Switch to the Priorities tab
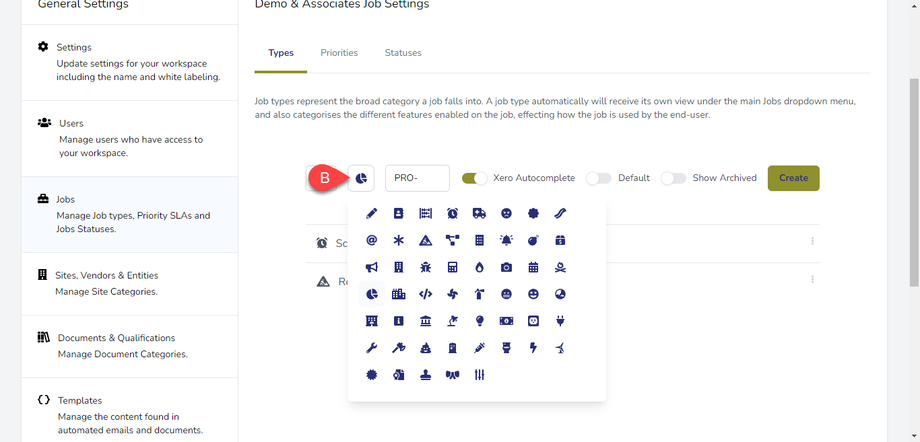 click(x=339, y=53)
